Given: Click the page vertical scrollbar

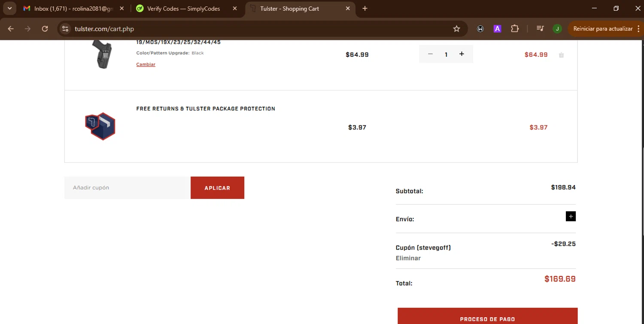Looking at the screenshot, I should 642,191.
